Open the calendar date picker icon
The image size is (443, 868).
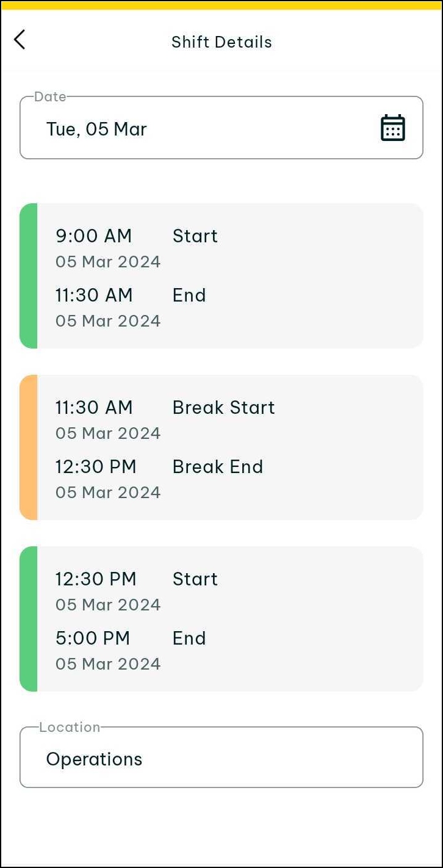tap(392, 128)
